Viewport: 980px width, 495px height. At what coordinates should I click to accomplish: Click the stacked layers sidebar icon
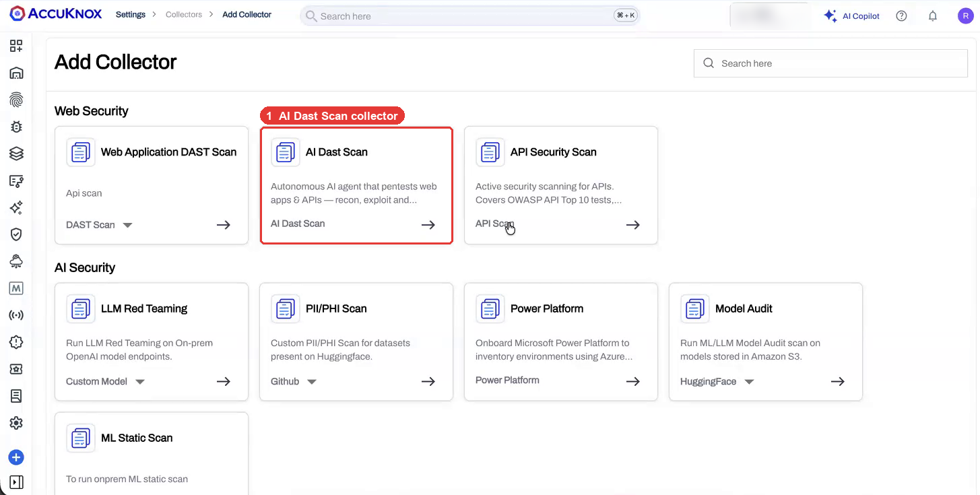[x=16, y=154]
